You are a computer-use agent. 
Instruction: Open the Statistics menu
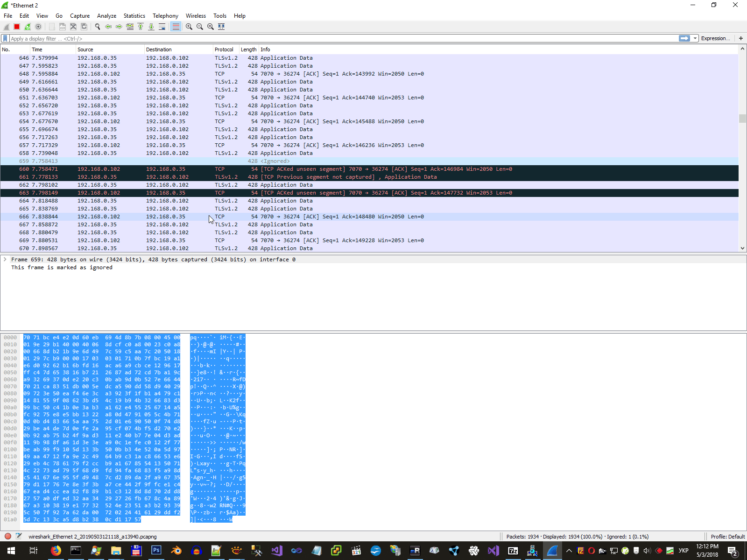(134, 16)
